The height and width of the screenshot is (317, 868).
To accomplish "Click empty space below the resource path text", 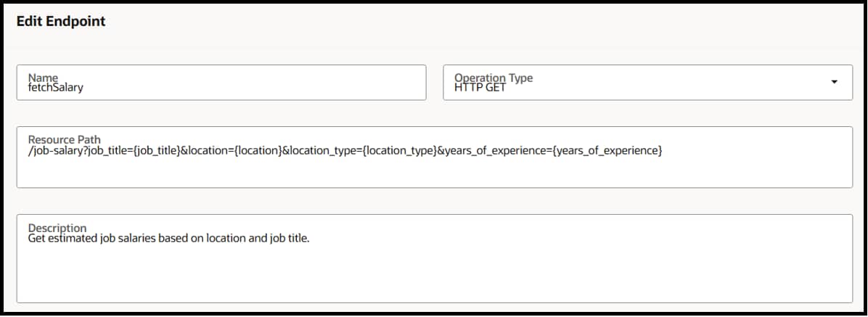I will pyautogui.click(x=434, y=174).
